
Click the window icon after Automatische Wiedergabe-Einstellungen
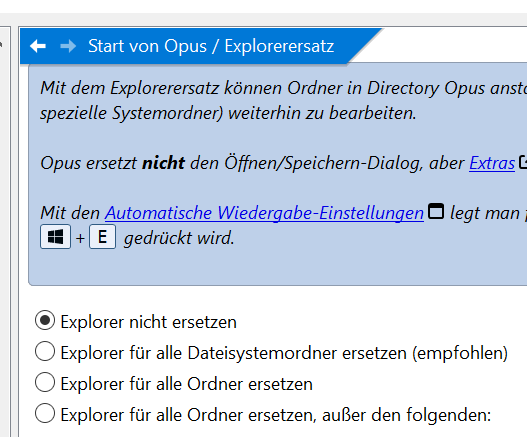coord(436,211)
